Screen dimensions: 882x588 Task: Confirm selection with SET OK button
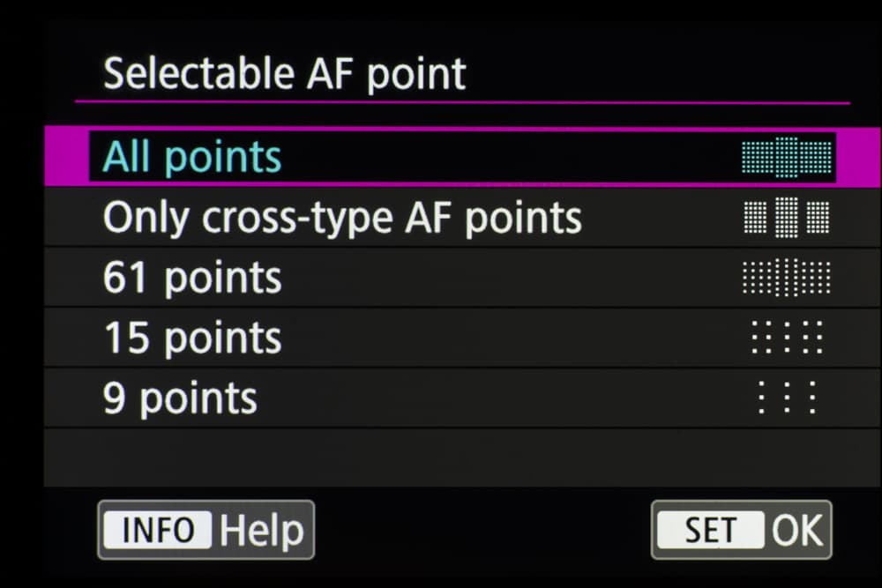pos(741,531)
